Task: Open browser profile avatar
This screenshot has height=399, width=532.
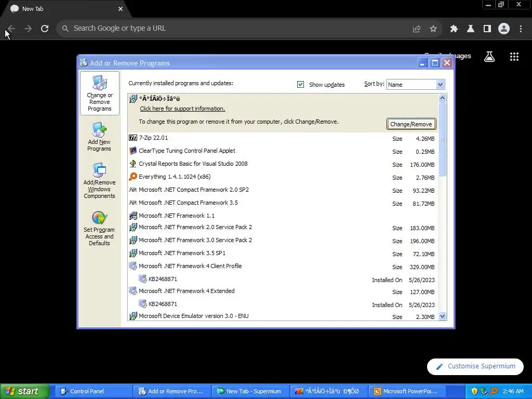Action: [504, 29]
